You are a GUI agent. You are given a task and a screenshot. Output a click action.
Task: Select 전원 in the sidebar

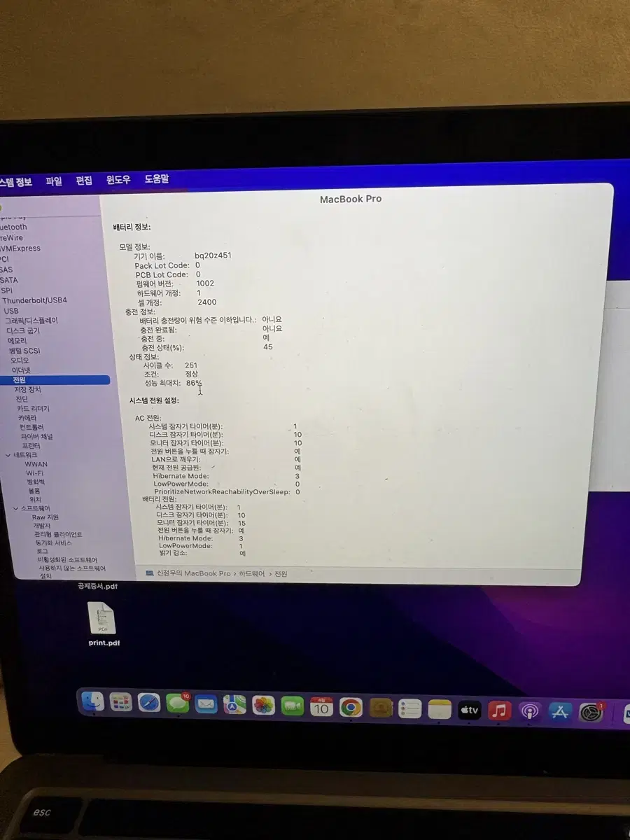56,380
